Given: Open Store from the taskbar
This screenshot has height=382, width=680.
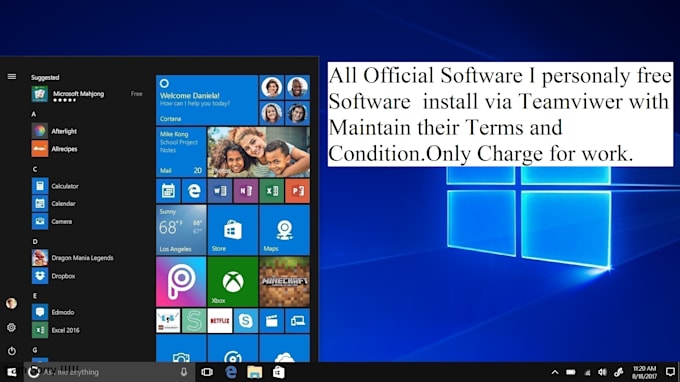Looking at the screenshot, I should click(278, 372).
